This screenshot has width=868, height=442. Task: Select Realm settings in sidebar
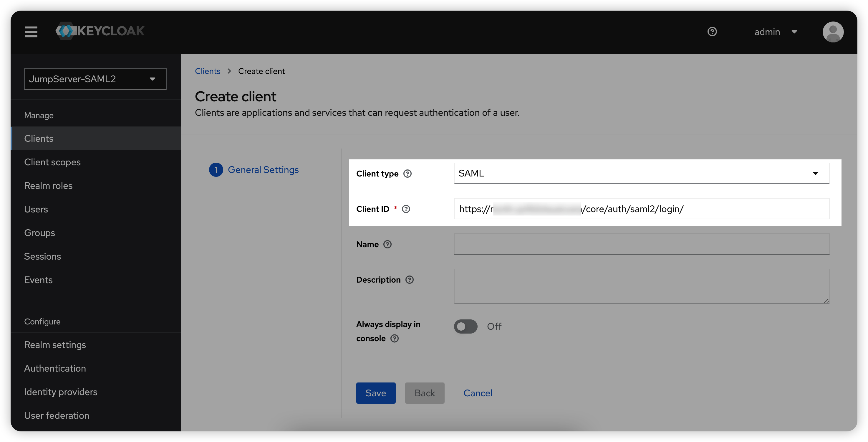click(55, 344)
